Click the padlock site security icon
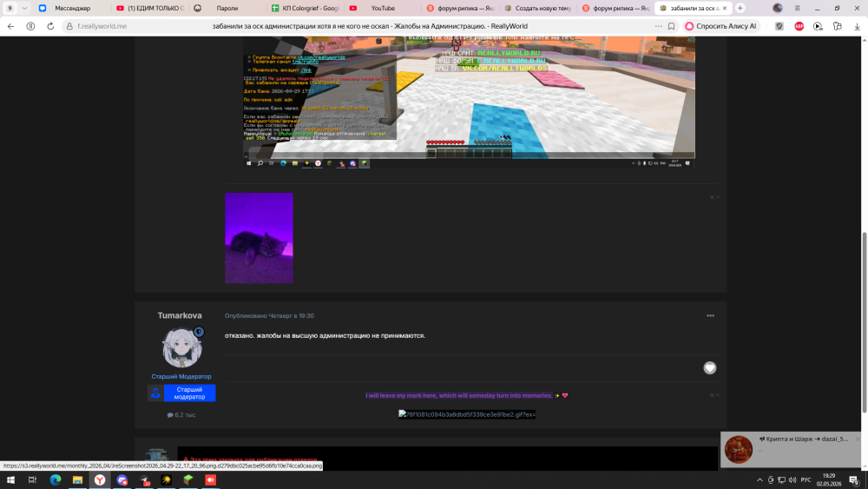 [x=69, y=26]
